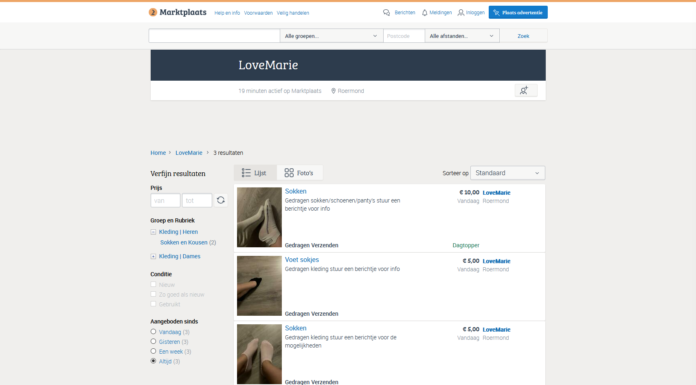Viewport: 696px width, 385px height.
Task: Open the Alle afstanden dropdown
Action: 462,36
